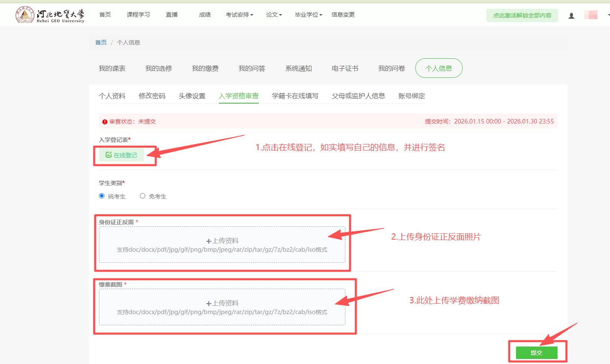Open the 电子证书 tab
Screen dimensions: 610x364
tap(345, 68)
